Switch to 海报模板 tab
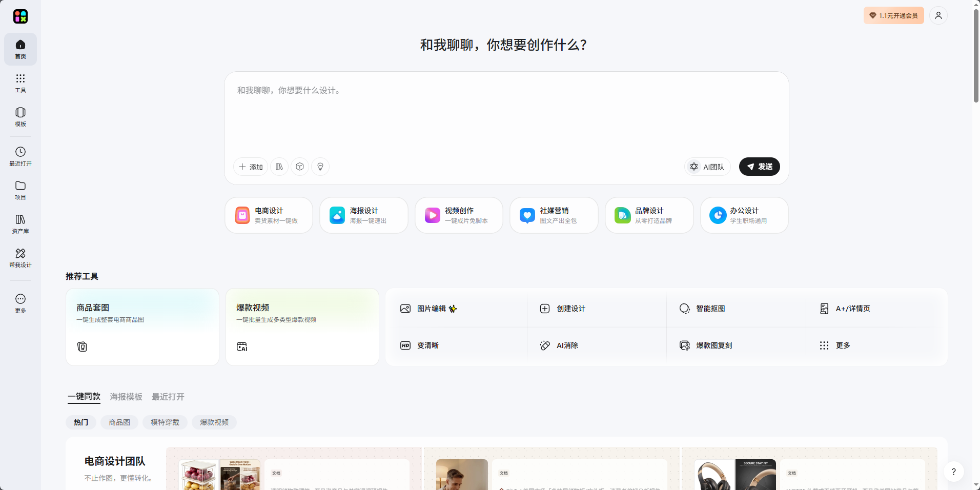 point(126,397)
